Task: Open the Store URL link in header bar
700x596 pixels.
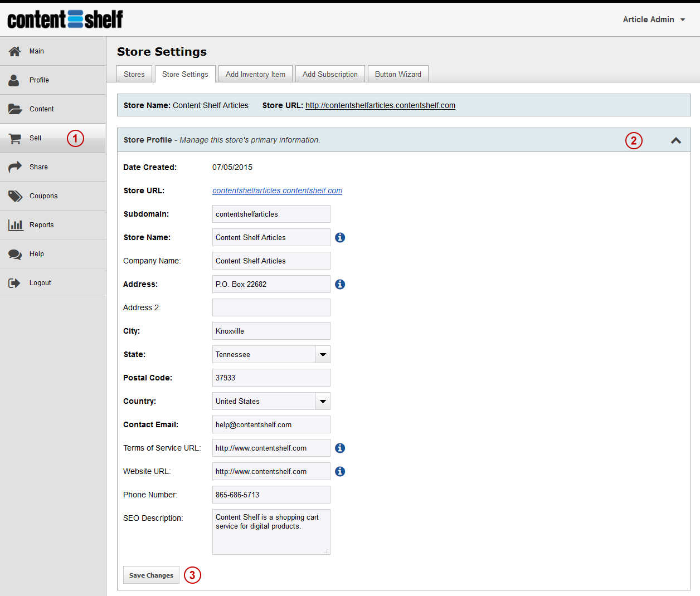Action: click(380, 105)
